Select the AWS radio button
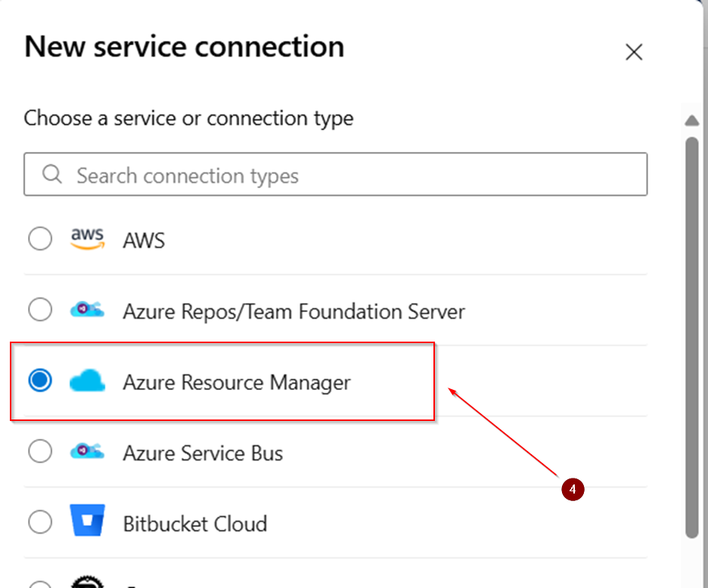This screenshot has height=588, width=708. (40, 238)
